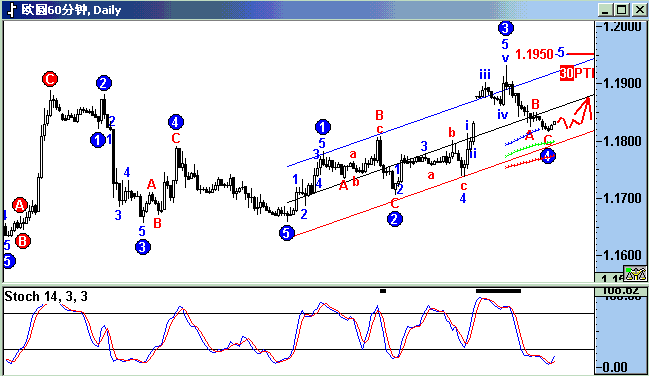This screenshot has height=376, width=649.
Task: Select the circled red C wave label
Action: (x=50, y=79)
